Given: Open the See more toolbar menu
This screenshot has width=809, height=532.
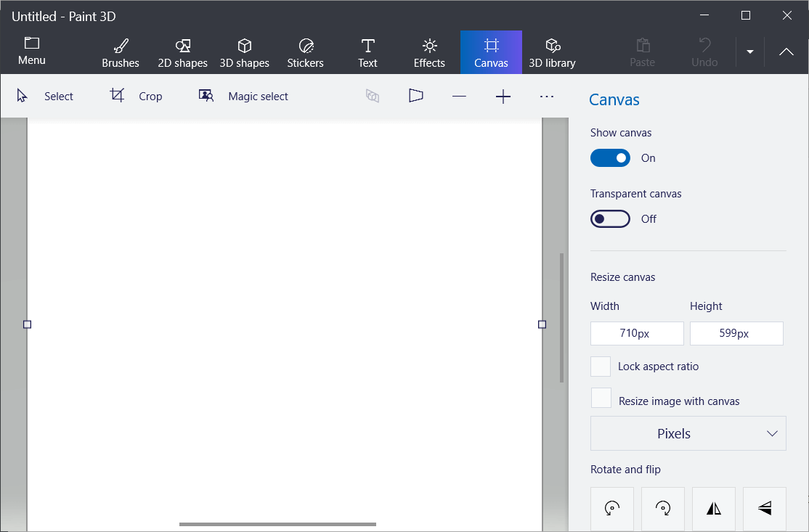Looking at the screenshot, I should 547,95.
